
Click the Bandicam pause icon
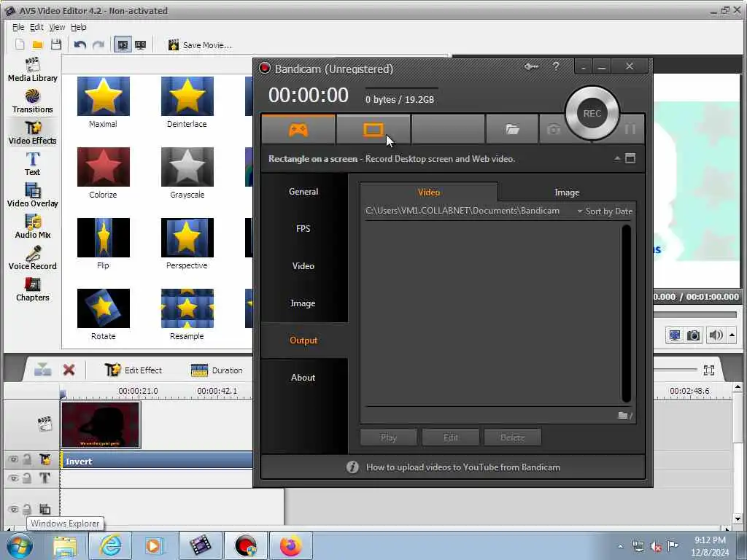630,129
